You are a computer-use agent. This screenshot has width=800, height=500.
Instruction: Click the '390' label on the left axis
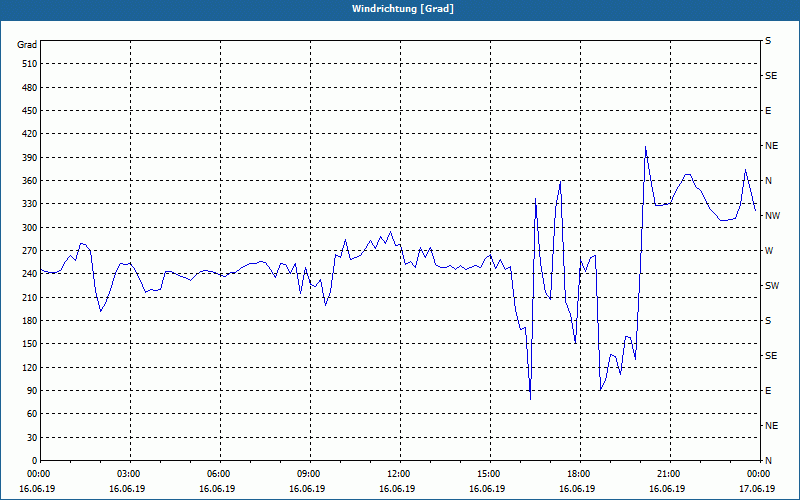(30, 157)
